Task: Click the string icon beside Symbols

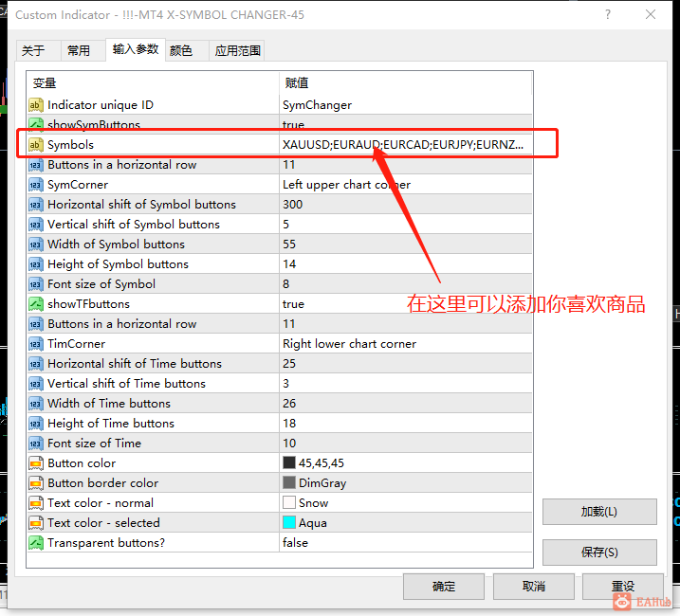Action: [x=36, y=145]
